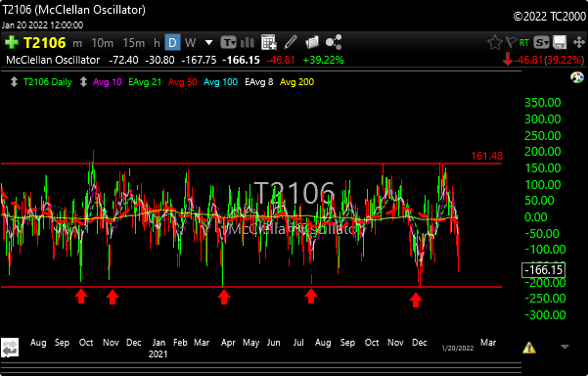
Task: Click the flag icon beside RT
Action: click(511, 42)
